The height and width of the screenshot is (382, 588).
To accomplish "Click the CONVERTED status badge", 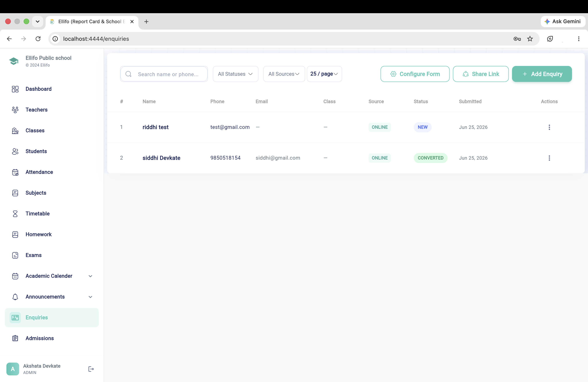I will [430, 158].
